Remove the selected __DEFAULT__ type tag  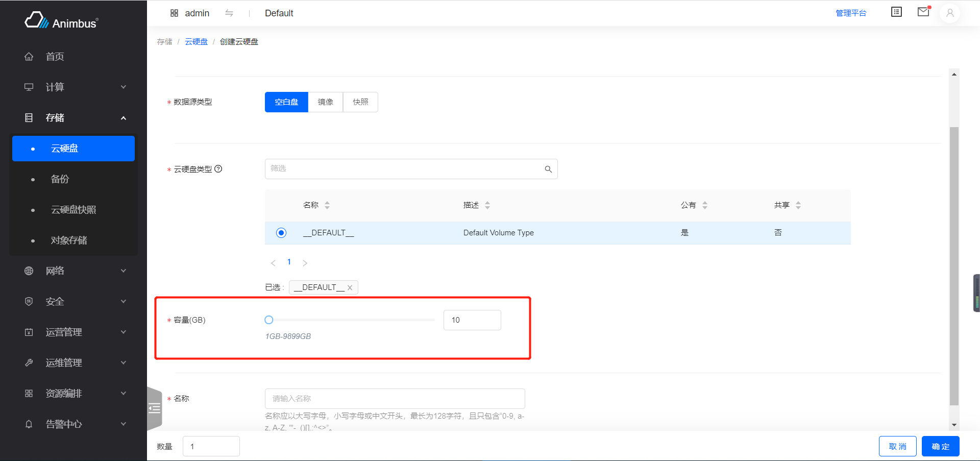coord(350,287)
